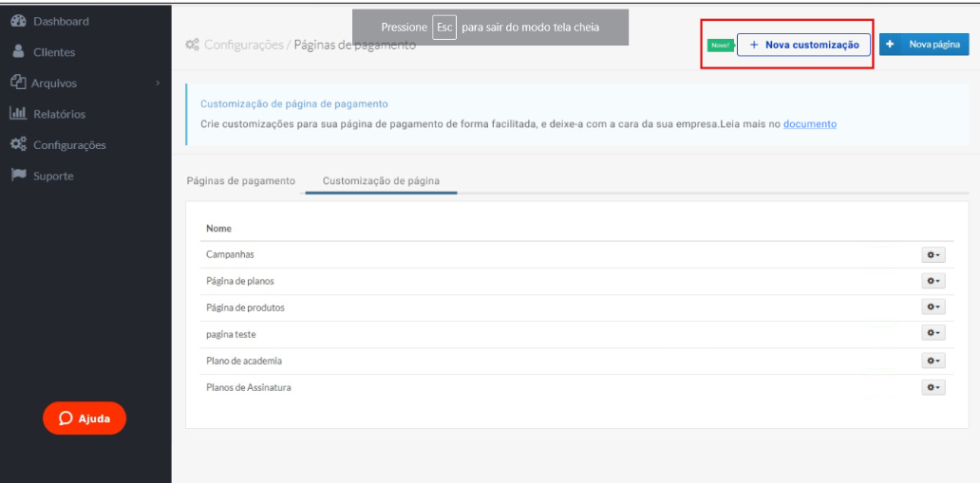This screenshot has width=980, height=483.
Task: Open gear dropdown for Página de planos
Action: [x=933, y=282]
